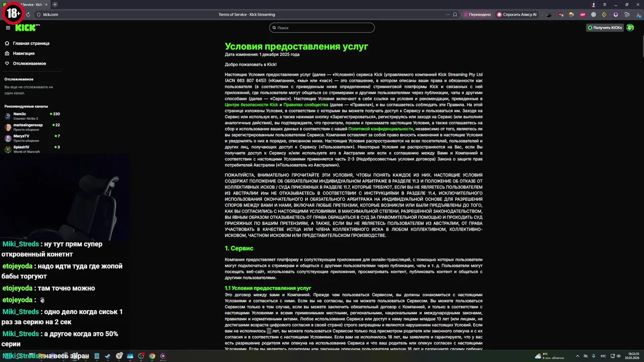Open recommended channel mariasingersoap
The width and height of the screenshot is (644, 362).
coord(32,127)
